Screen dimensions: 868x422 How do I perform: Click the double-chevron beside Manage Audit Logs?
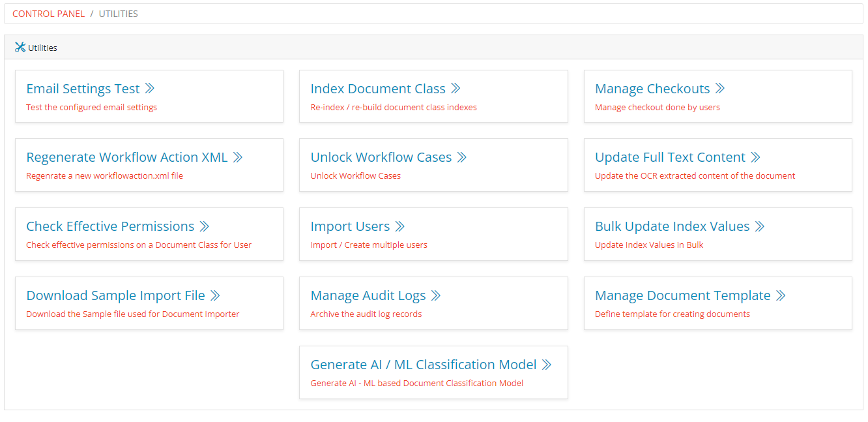436,295
